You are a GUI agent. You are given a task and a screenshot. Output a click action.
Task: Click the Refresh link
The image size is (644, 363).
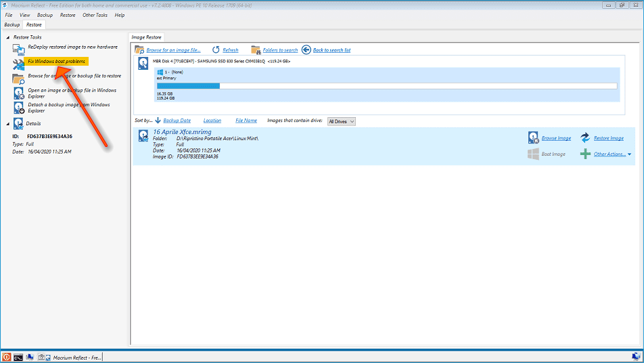[x=231, y=50]
